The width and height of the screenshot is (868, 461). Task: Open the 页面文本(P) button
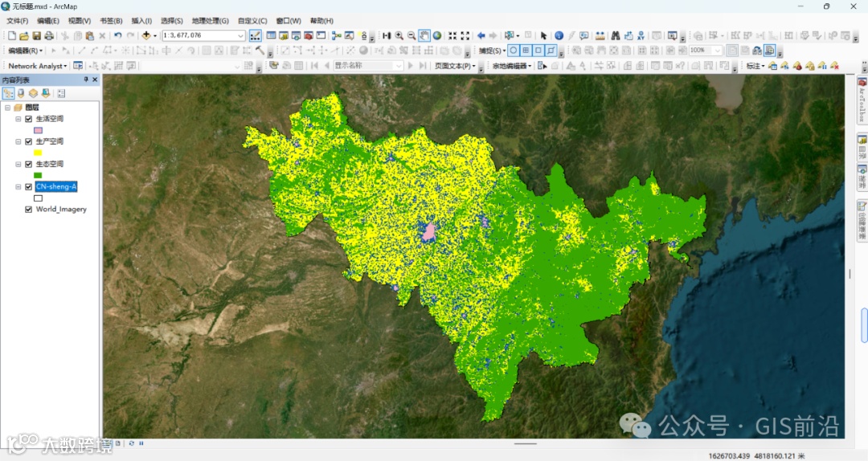click(454, 65)
